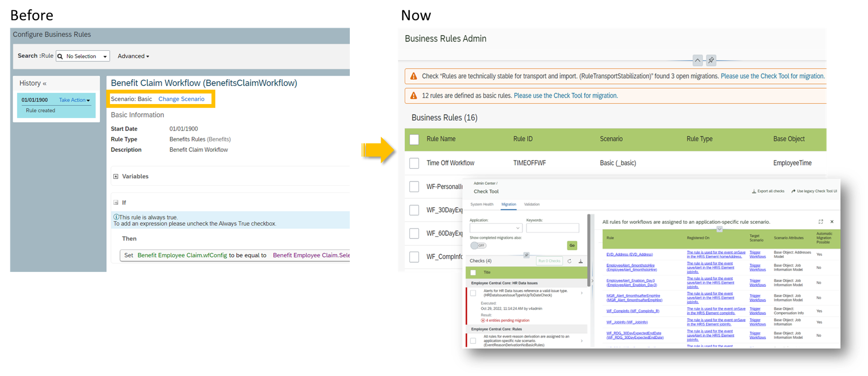Open the EmployeeAlert_6monthstoHire rule link

tap(631, 268)
